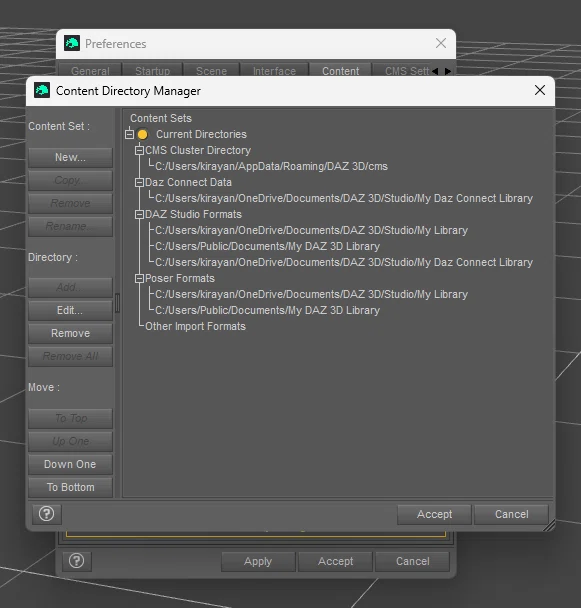Collapse the CMS Cluster Directory node
This screenshot has height=608, width=581.
(x=139, y=150)
